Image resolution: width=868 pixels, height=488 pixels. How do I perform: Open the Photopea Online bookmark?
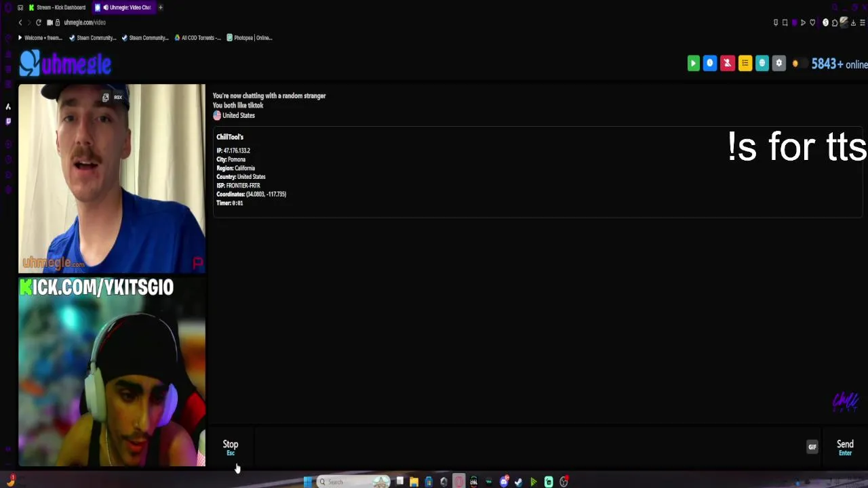point(250,38)
